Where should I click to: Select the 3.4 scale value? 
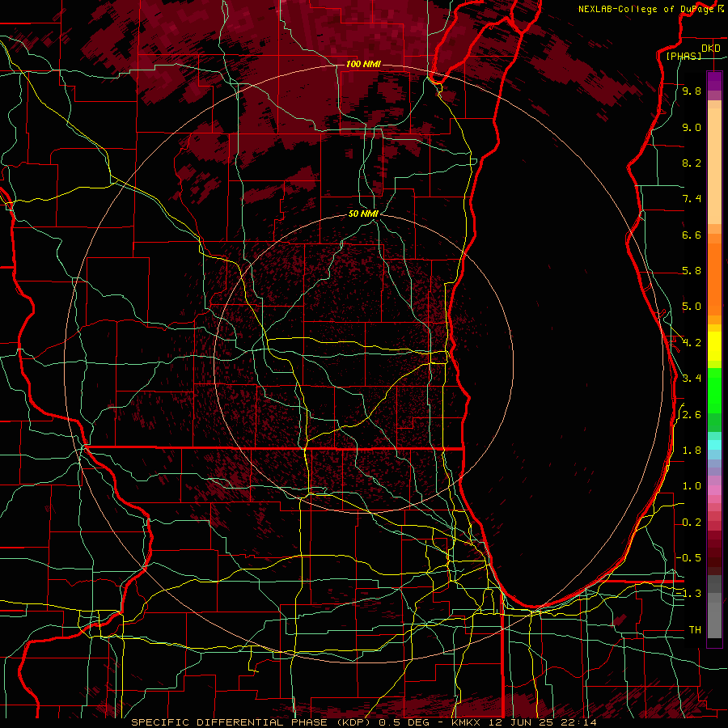pos(692,379)
